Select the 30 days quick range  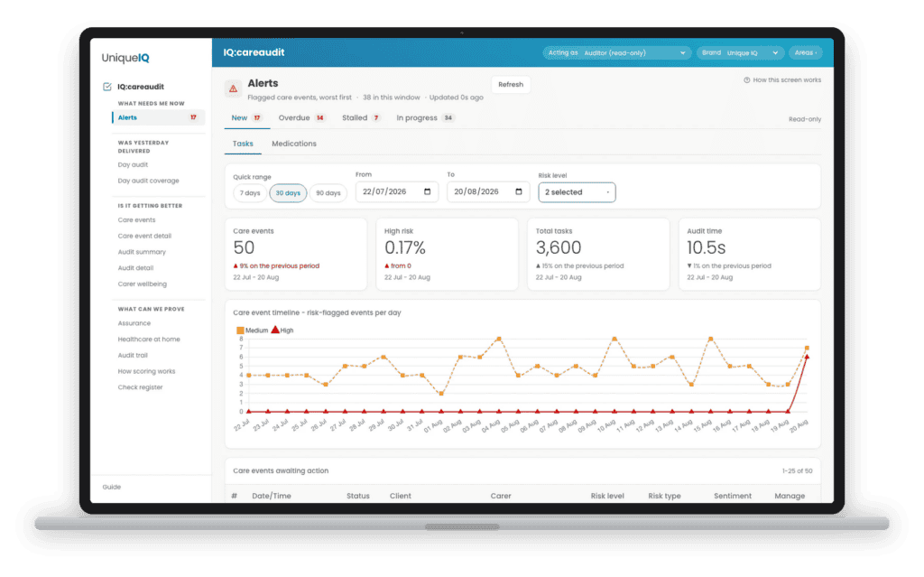click(288, 193)
